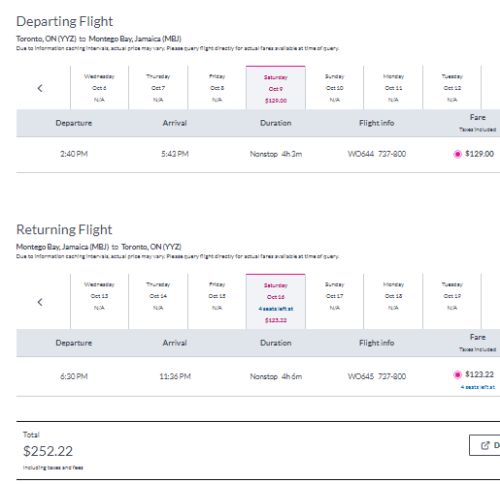Select Sunday Oct 10 departing date
The height and width of the screenshot is (484, 500).
coord(334,88)
